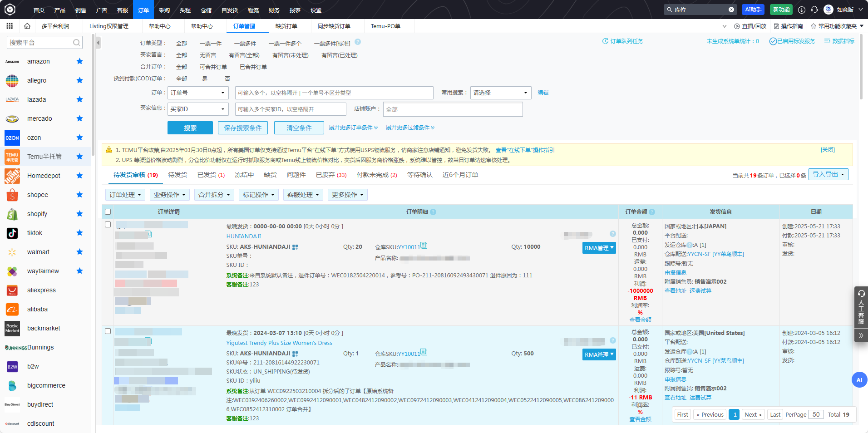Expand 展开更多订单条件 filter options
868x433 pixels.
coord(353,127)
